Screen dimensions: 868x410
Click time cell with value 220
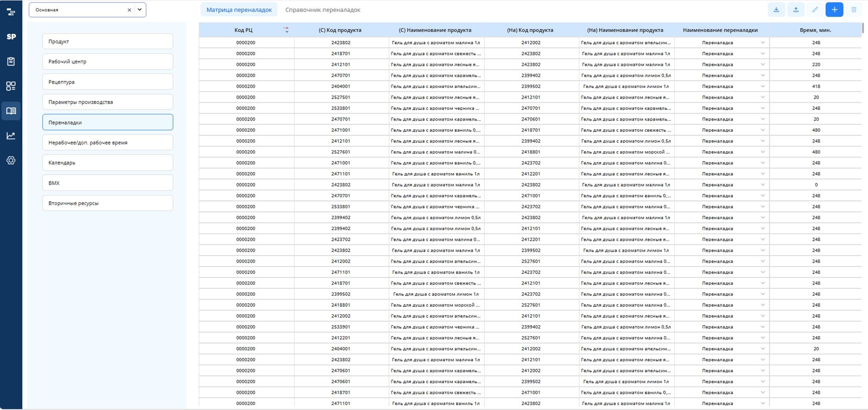(816, 64)
